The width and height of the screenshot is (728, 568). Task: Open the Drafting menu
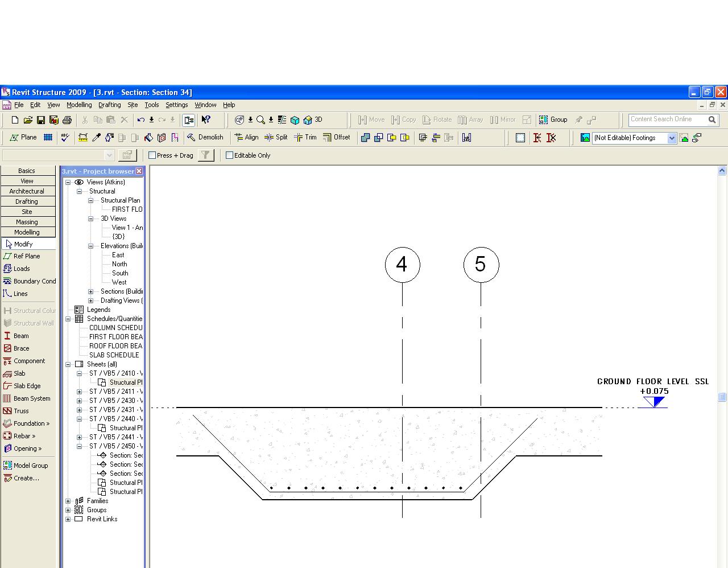point(109,105)
